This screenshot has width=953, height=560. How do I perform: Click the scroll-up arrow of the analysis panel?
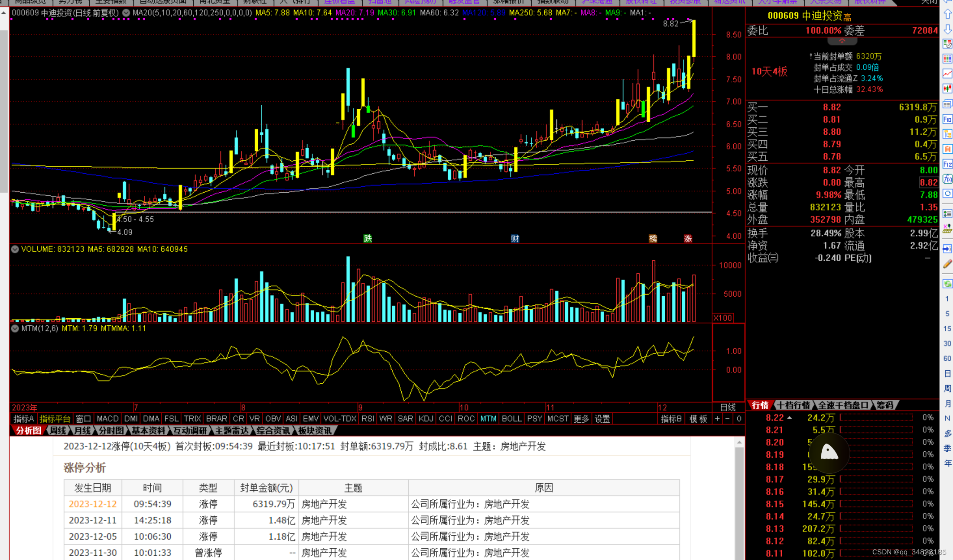click(739, 442)
